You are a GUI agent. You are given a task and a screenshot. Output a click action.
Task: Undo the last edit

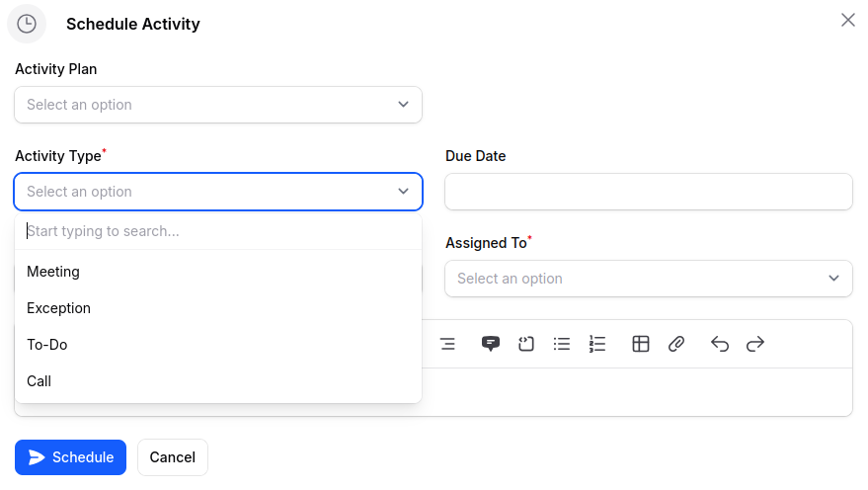pos(720,344)
